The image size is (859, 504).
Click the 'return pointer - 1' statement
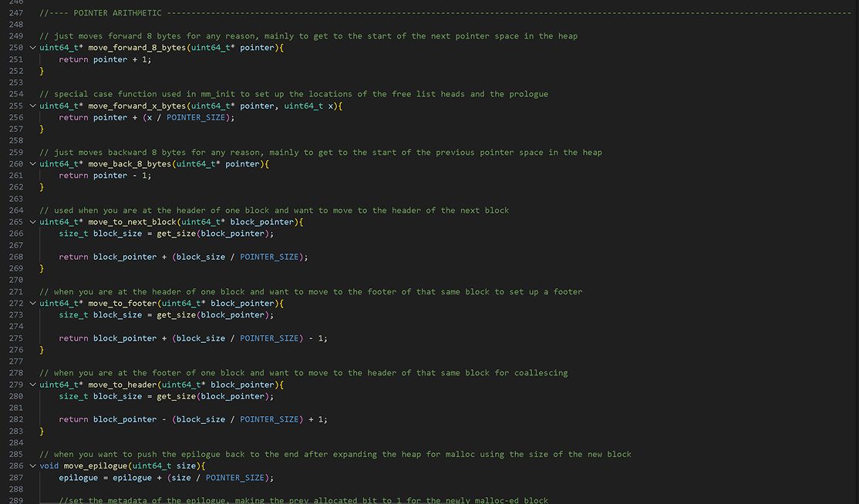pos(105,175)
